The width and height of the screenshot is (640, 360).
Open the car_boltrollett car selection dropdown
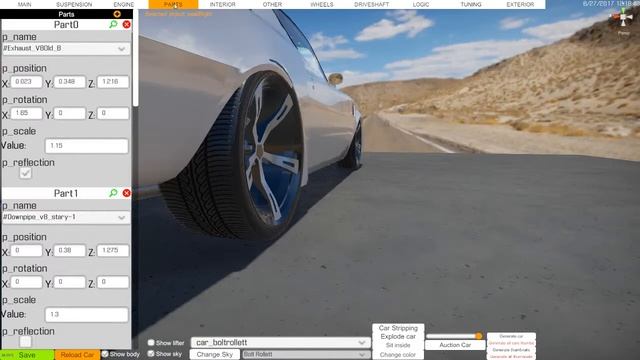click(x=280, y=342)
